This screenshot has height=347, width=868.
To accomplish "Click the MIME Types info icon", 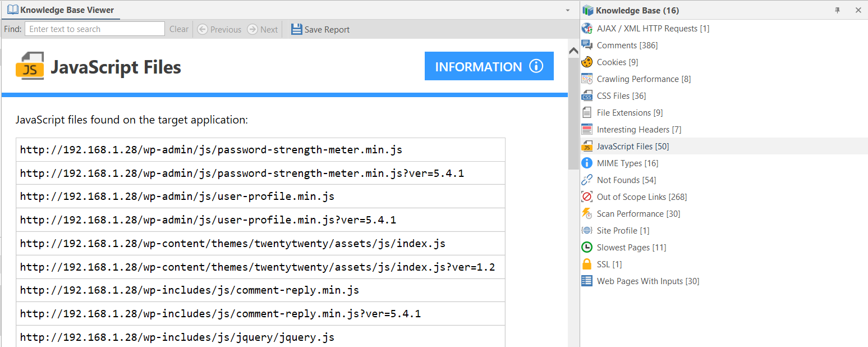I will 586,163.
